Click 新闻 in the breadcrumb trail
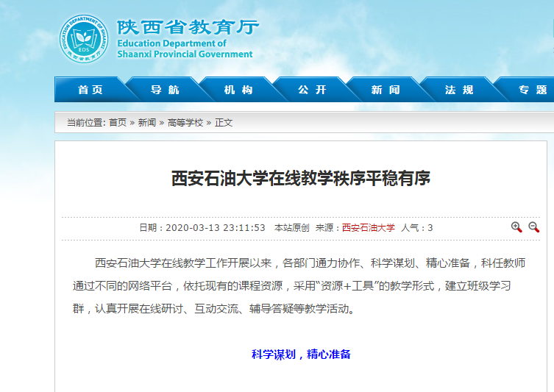 point(147,123)
